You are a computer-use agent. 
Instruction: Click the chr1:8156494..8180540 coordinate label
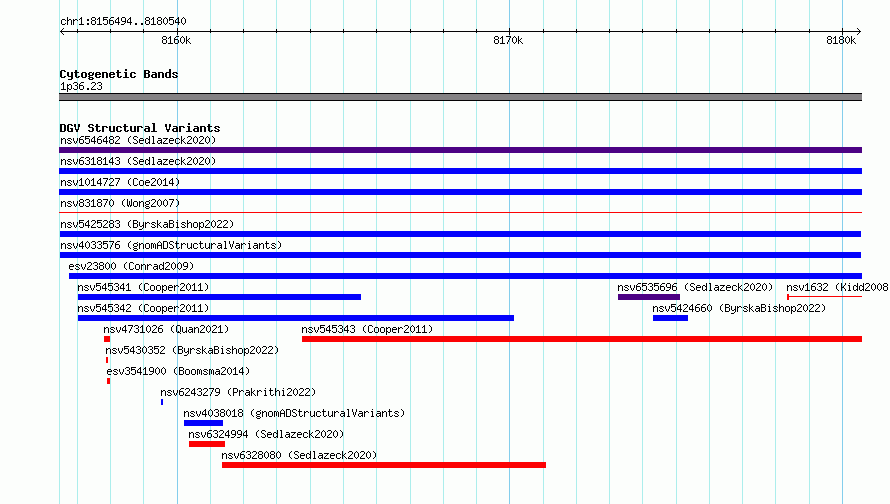click(123, 21)
